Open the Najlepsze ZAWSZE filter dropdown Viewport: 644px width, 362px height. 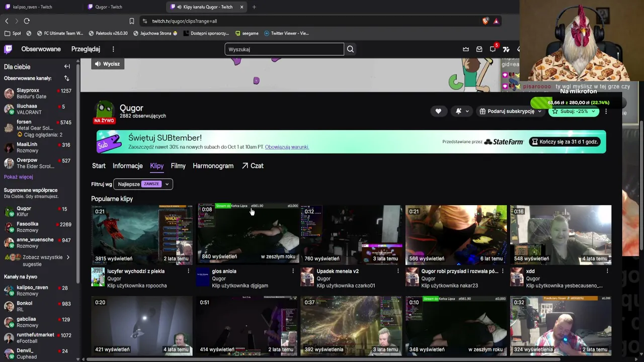143,184
